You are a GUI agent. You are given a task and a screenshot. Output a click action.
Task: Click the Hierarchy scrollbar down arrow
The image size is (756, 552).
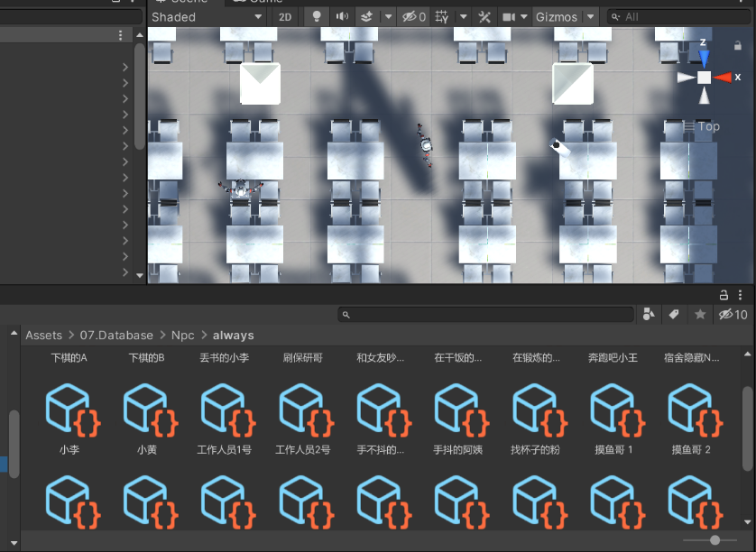(140, 275)
